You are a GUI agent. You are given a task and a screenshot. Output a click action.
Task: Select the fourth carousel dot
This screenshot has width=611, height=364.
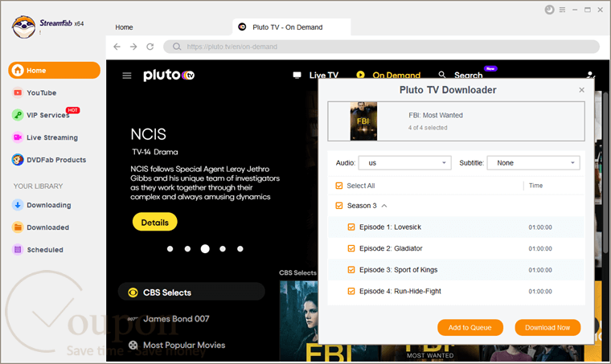(223, 249)
